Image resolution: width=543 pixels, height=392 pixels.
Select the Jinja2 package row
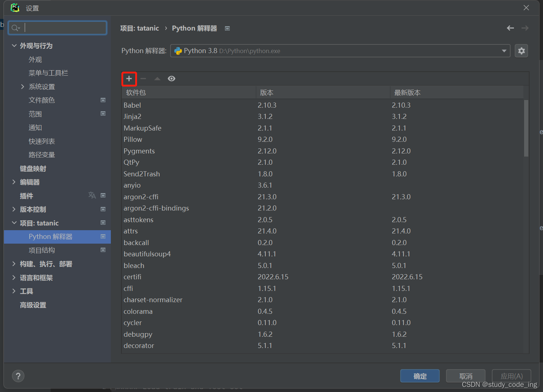pos(323,117)
